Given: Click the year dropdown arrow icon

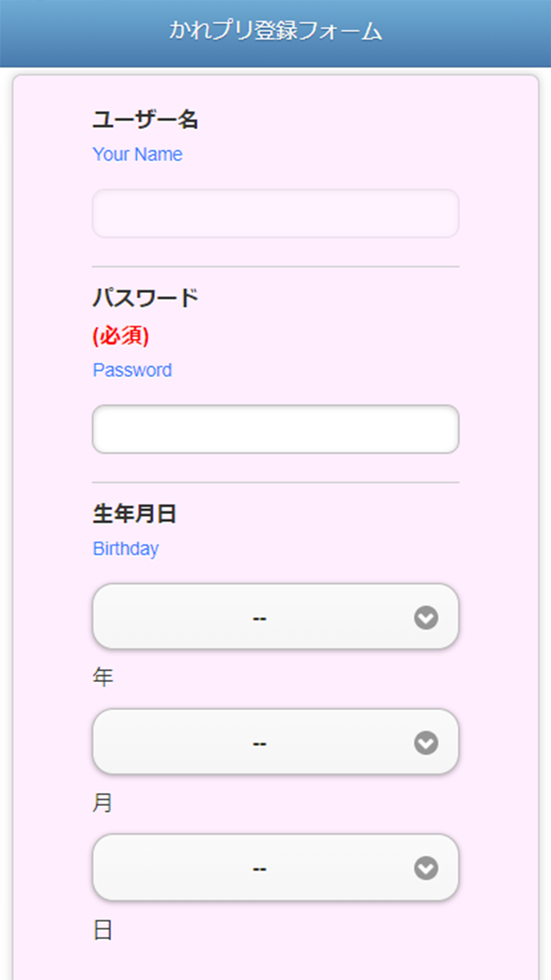Looking at the screenshot, I should (426, 617).
